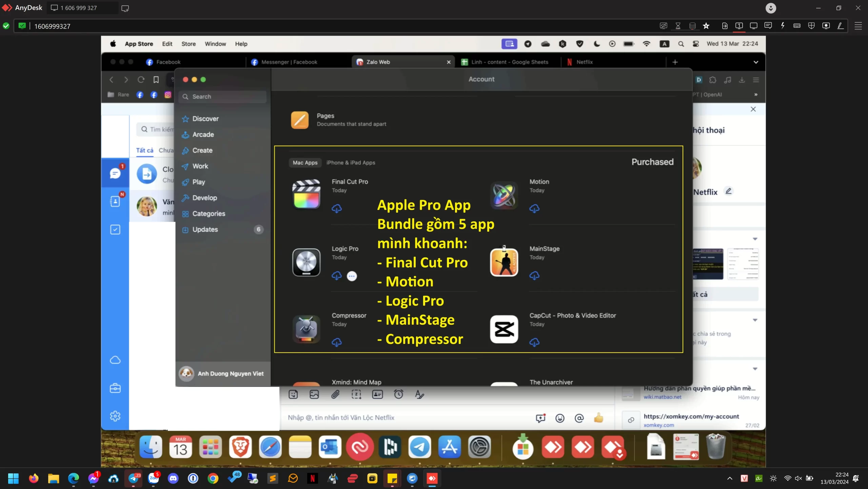
Task: Click App Store icon in the Dock
Action: point(449,447)
